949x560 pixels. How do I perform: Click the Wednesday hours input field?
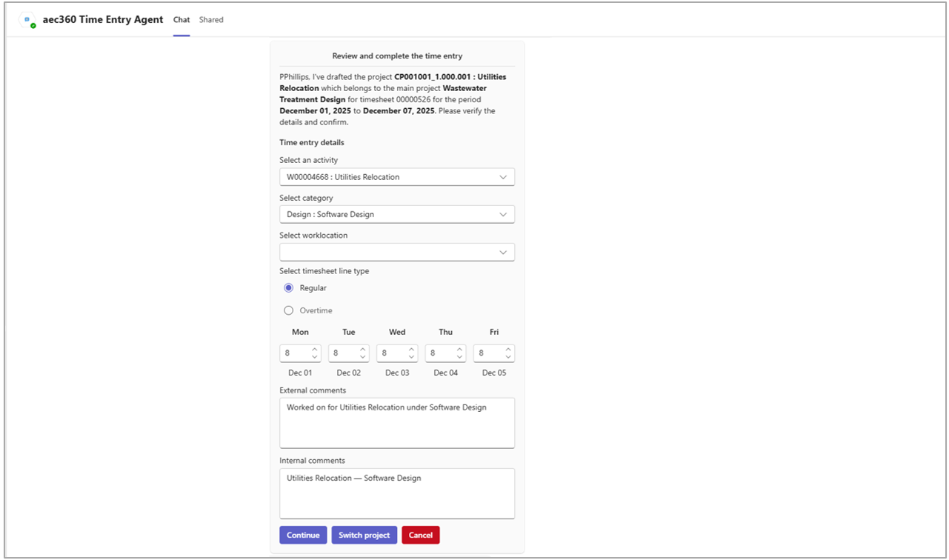pos(391,353)
